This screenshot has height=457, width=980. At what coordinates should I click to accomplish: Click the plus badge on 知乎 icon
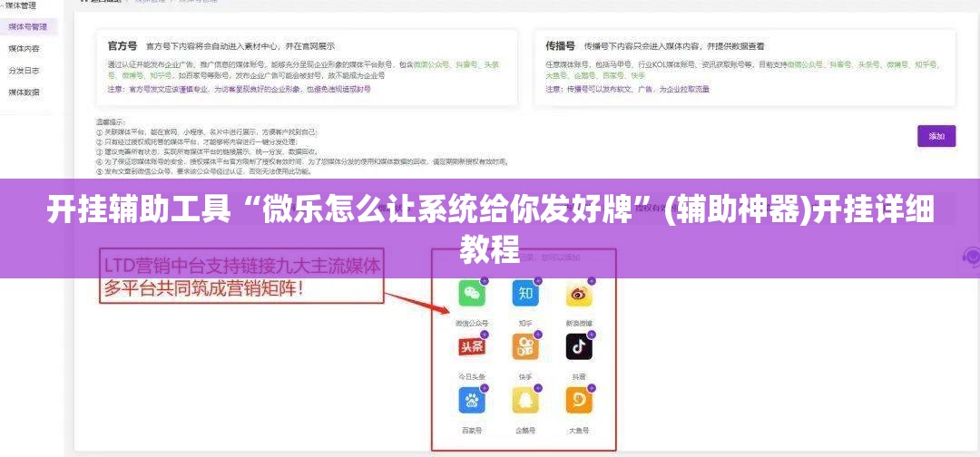coord(538,282)
